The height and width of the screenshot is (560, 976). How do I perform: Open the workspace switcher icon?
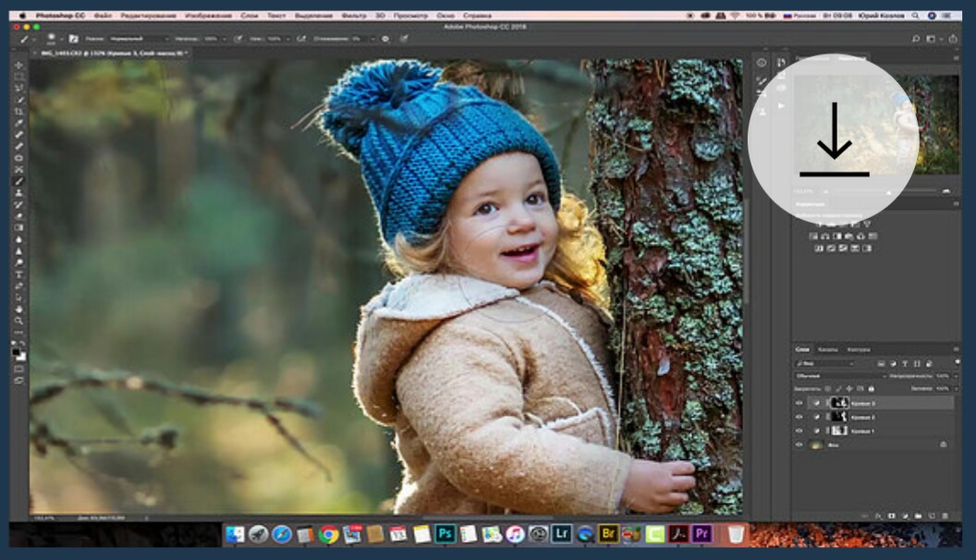coord(932,39)
